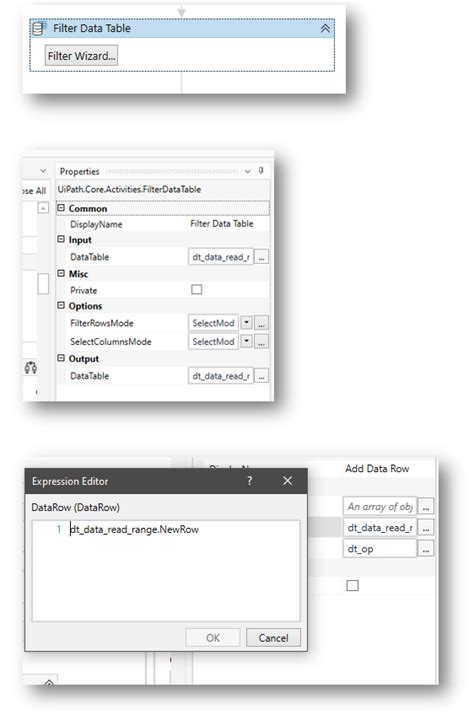The height and width of the screenshot is (715, 474).
Task: Click the Filter Data Table database icon
Action: click(38, 28)
